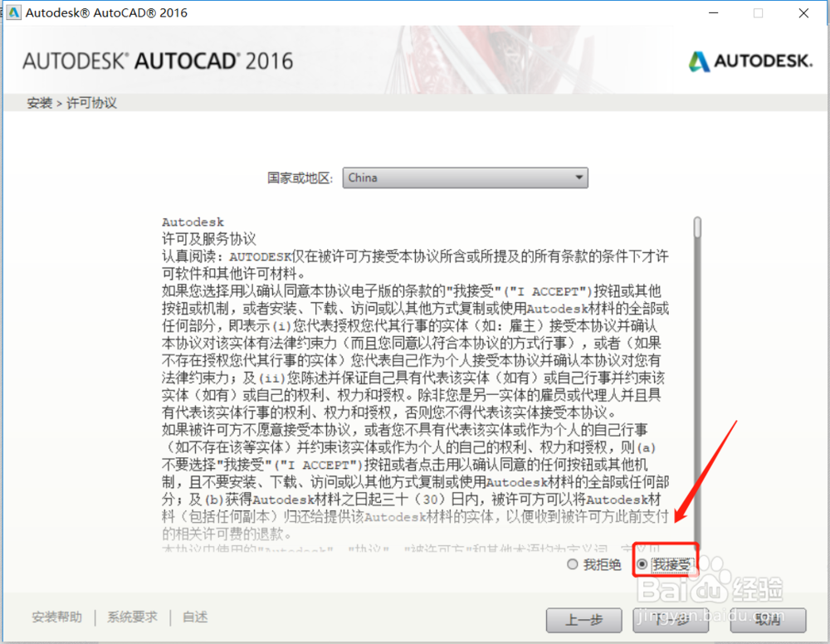Select the 我拒绝 (I Reject) radio button
The width and height of the screenshot is (830, 644).
[572, 564]
